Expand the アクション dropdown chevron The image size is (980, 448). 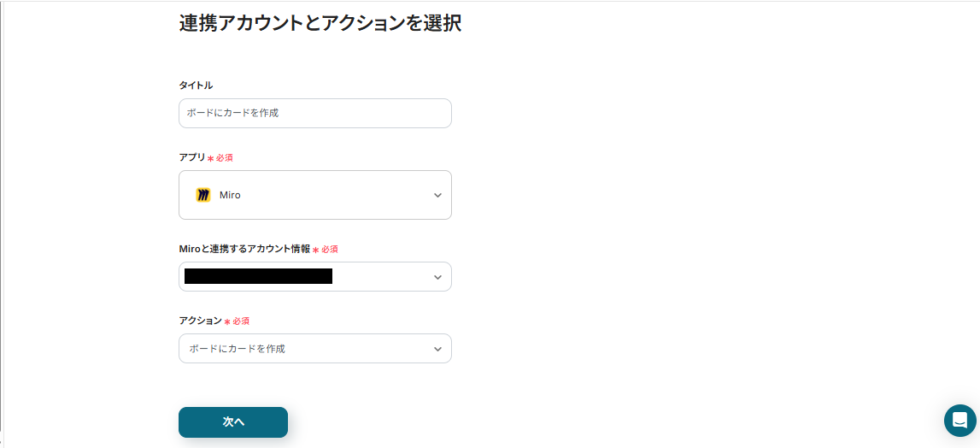tap(437, 349)
